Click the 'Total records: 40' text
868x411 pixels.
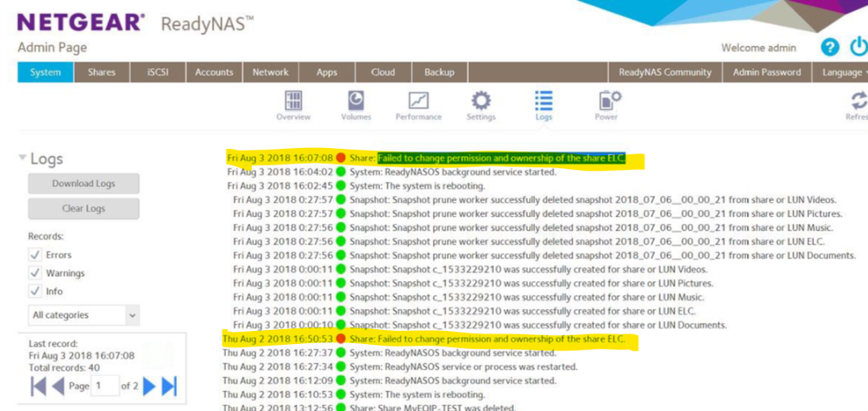click(x=64, y=367)
